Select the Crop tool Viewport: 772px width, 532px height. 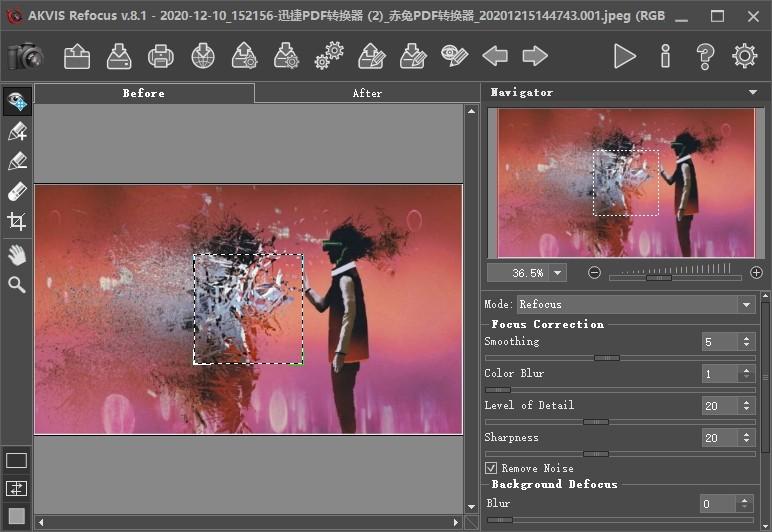tap(16, 221)
